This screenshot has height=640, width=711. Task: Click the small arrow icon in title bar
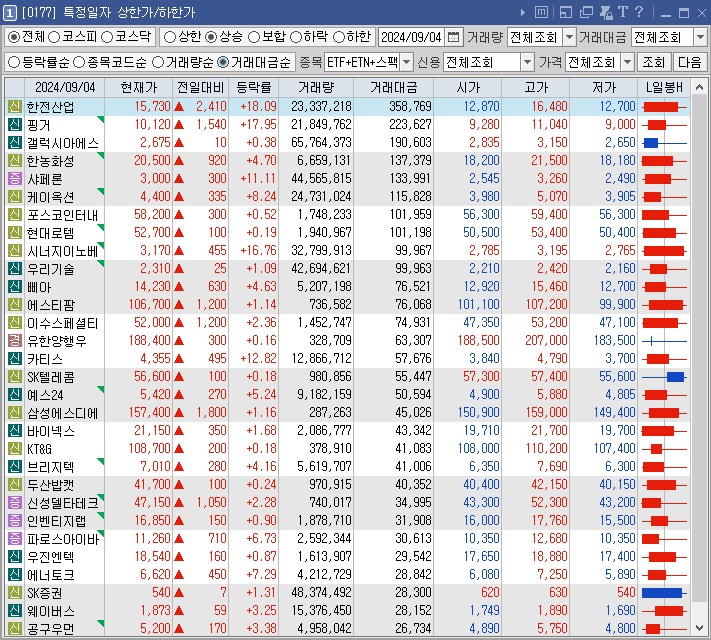pos(523,13)
